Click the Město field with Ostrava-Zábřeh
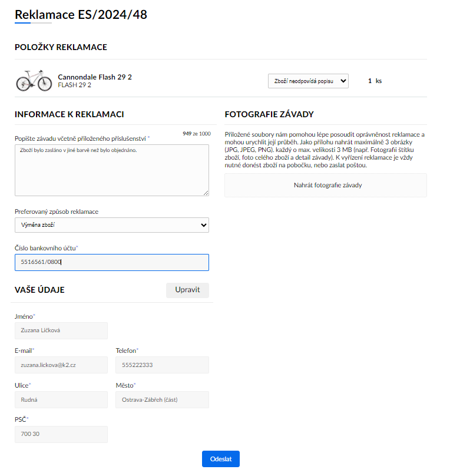 162,400
